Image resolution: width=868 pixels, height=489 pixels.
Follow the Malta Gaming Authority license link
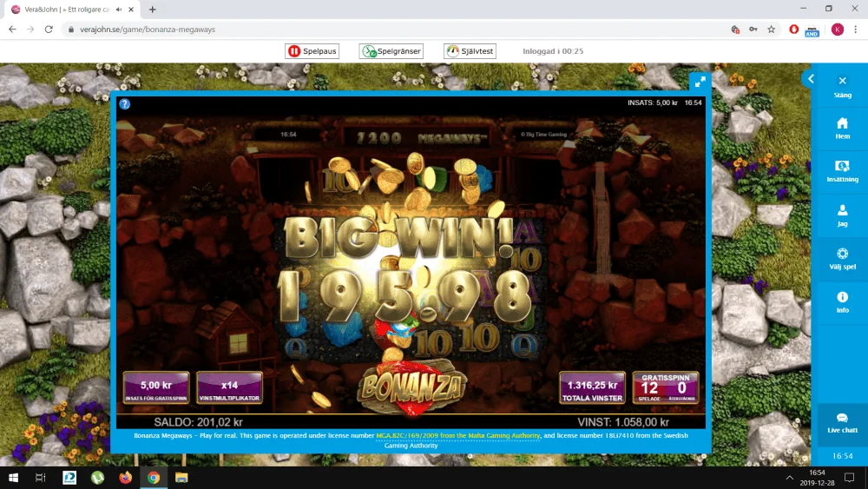[457, 436]
